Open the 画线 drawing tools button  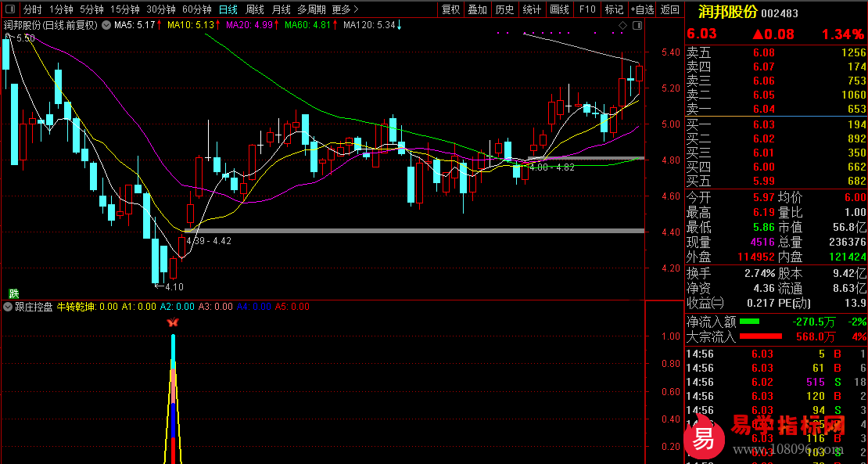[559, 9]
